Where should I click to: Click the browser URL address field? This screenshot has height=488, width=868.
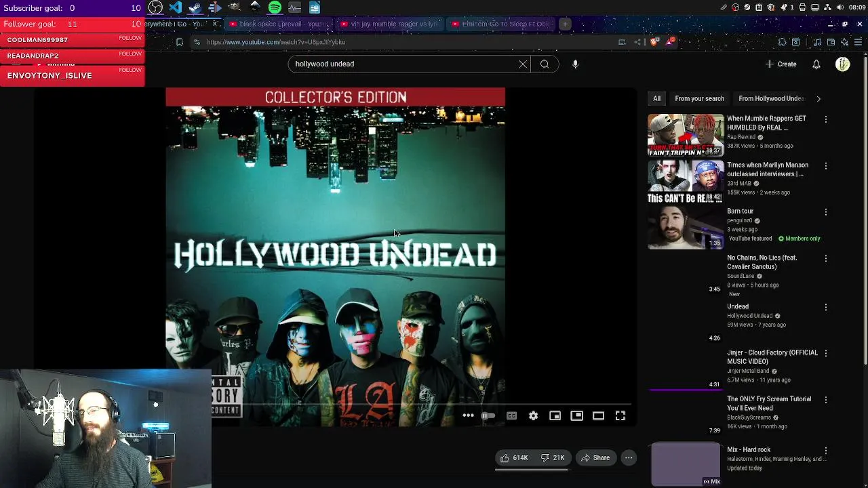coord(407,42)
